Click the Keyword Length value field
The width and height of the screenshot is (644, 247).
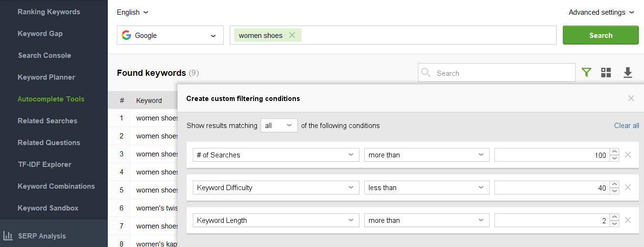[552, 220]
